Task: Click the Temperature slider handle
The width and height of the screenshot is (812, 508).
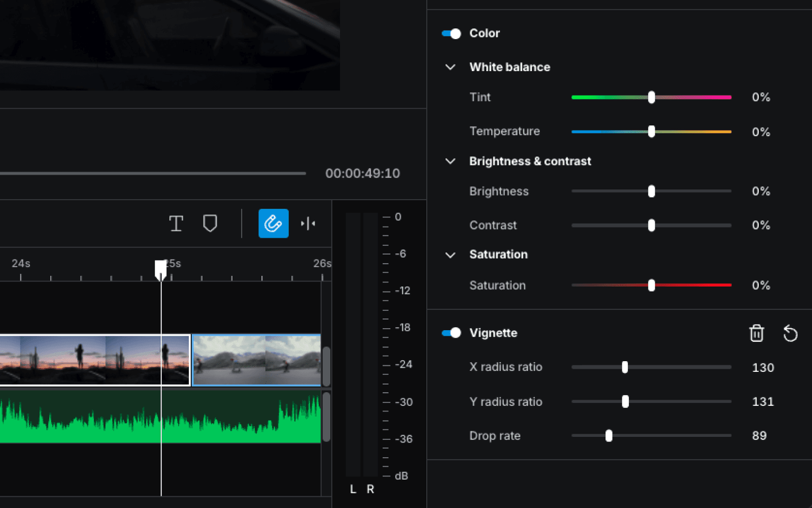Action: tap(652, 132)
